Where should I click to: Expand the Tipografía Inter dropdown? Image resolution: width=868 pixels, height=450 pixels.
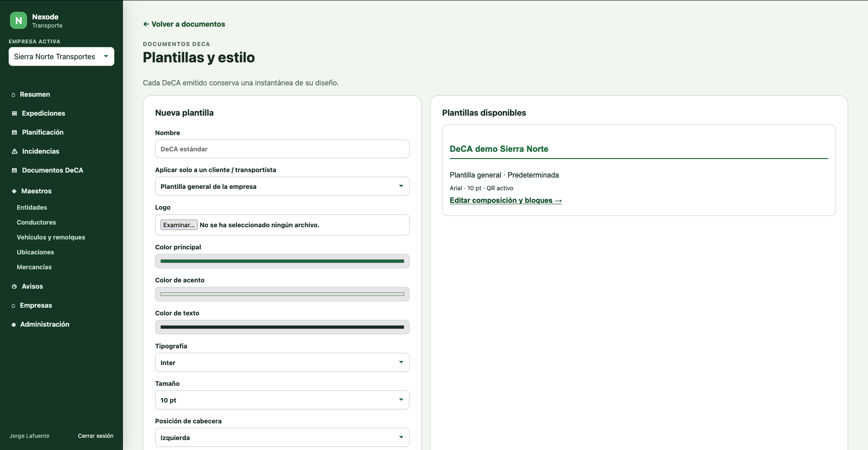pos(282,362)
